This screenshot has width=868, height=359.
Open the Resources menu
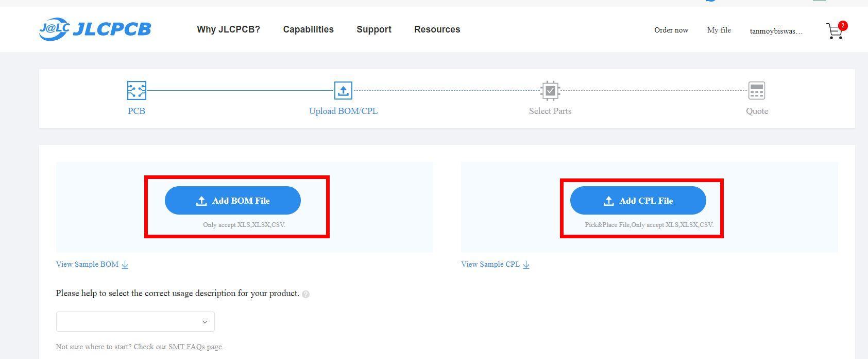[437, 29]
